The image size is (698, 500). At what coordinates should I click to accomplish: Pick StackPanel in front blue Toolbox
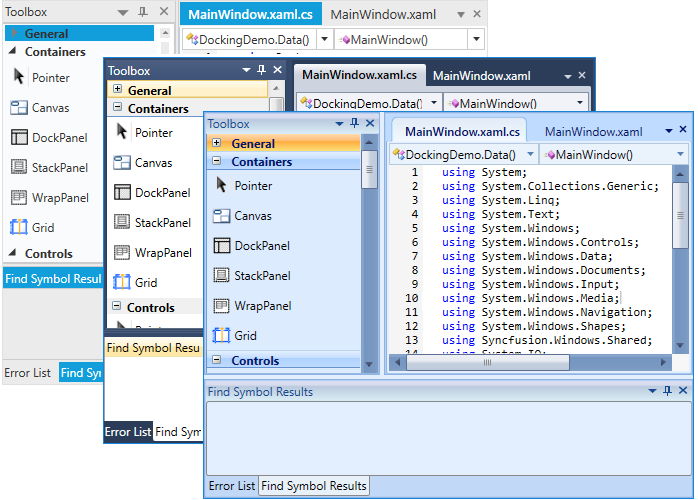[x=262, y=276]
